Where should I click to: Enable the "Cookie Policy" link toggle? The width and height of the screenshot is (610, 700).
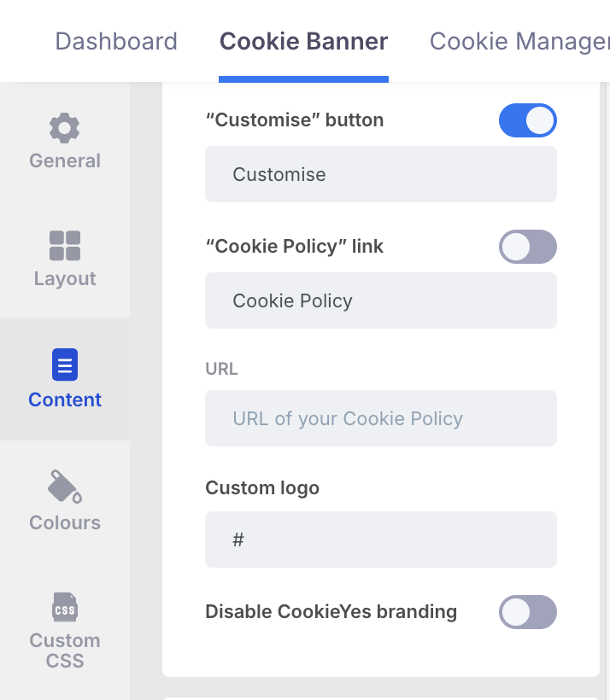tap(528, 247)
